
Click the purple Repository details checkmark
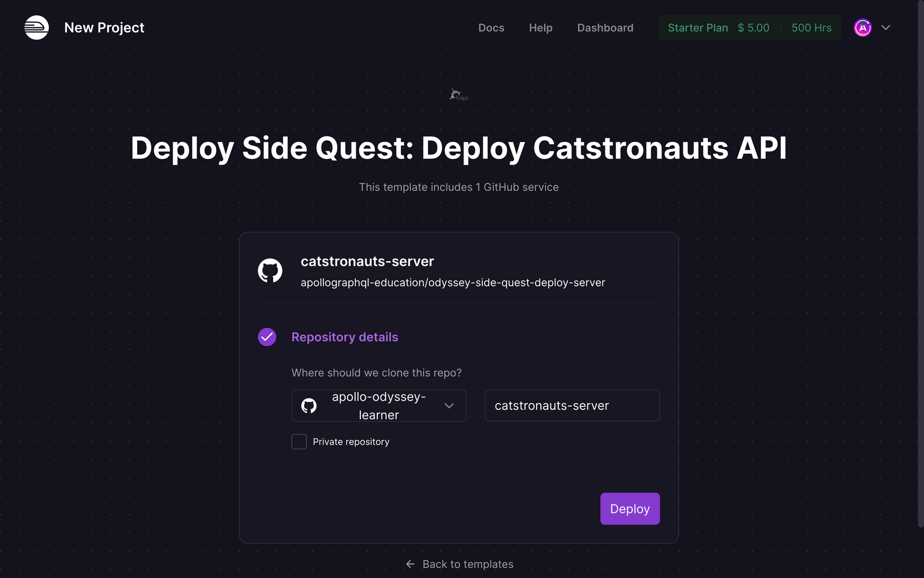[x=267, y=337]
